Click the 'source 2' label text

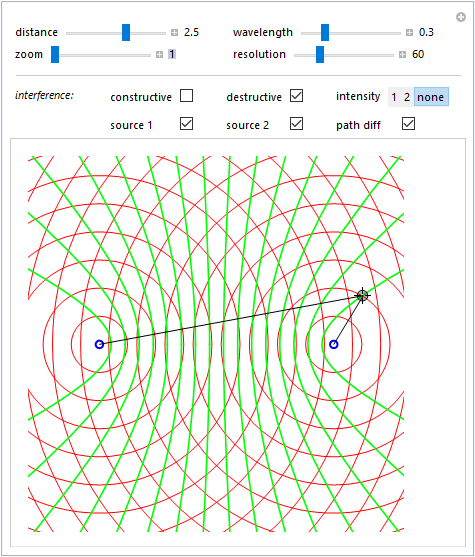point(248,125)
